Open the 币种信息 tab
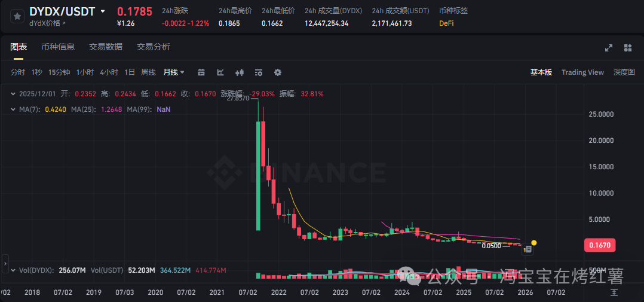Screen dimensions: 644x302 click(58, 47)
